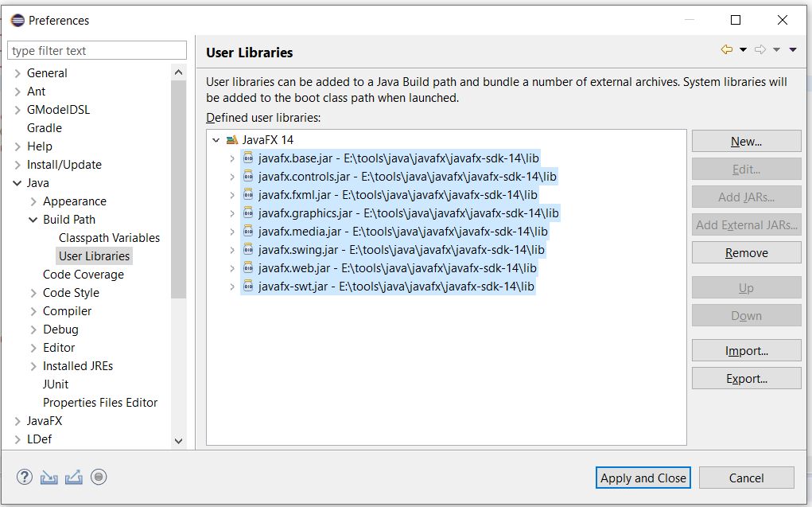The image size is (812, 507).
Task: Click the Help question mark icon
Action: click(25, 477)
